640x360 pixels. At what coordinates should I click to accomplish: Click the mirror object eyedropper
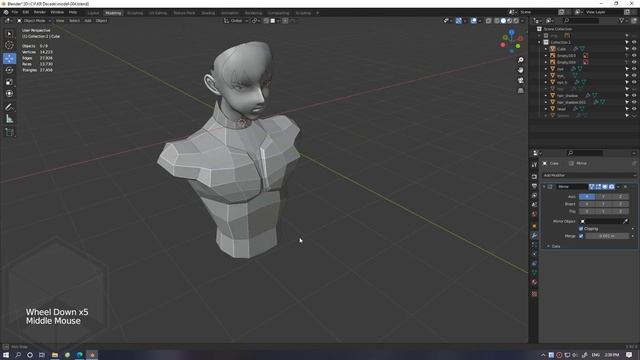[x=625, y=221]
